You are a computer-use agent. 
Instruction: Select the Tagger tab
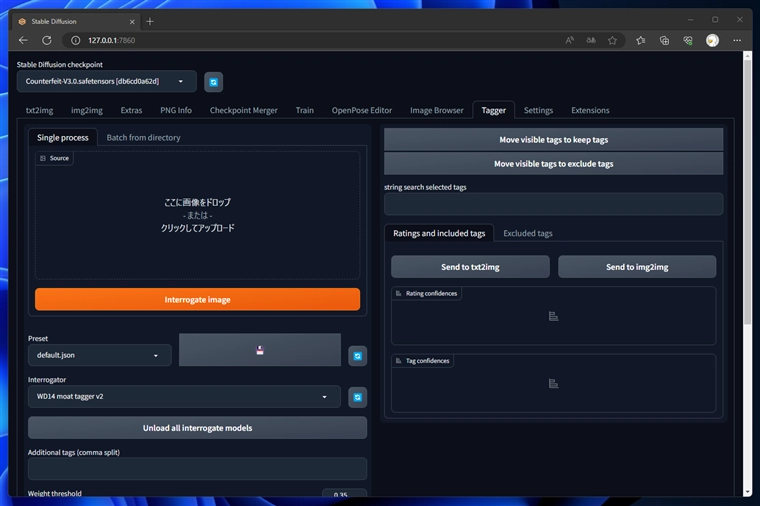493,110
